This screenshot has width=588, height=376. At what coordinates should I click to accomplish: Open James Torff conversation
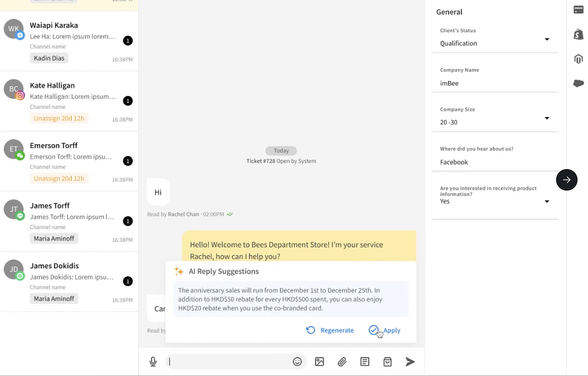coord(69,221)
